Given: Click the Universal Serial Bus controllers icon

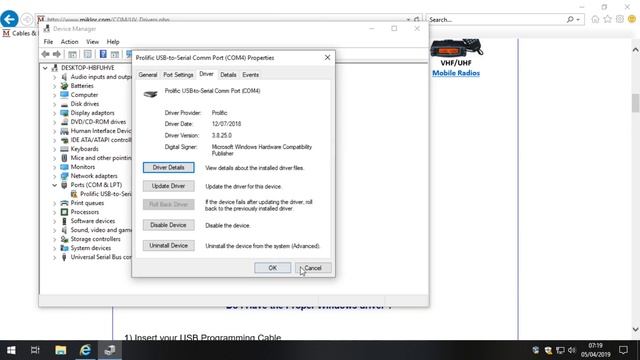Looking at the screenshot, I should [64, 257].
